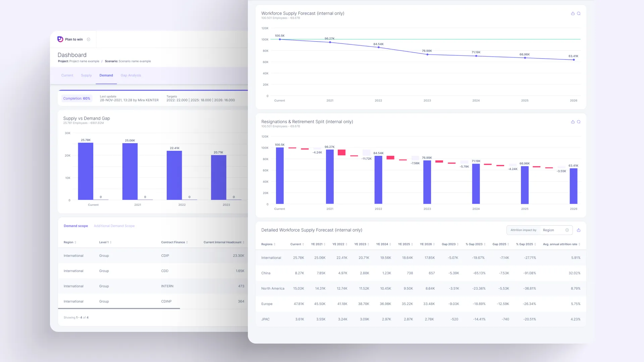Viewport: 644px width, 362px height.
Task: Switch to the Current tab
Action: pyautogui.click(x=67, y=75)
